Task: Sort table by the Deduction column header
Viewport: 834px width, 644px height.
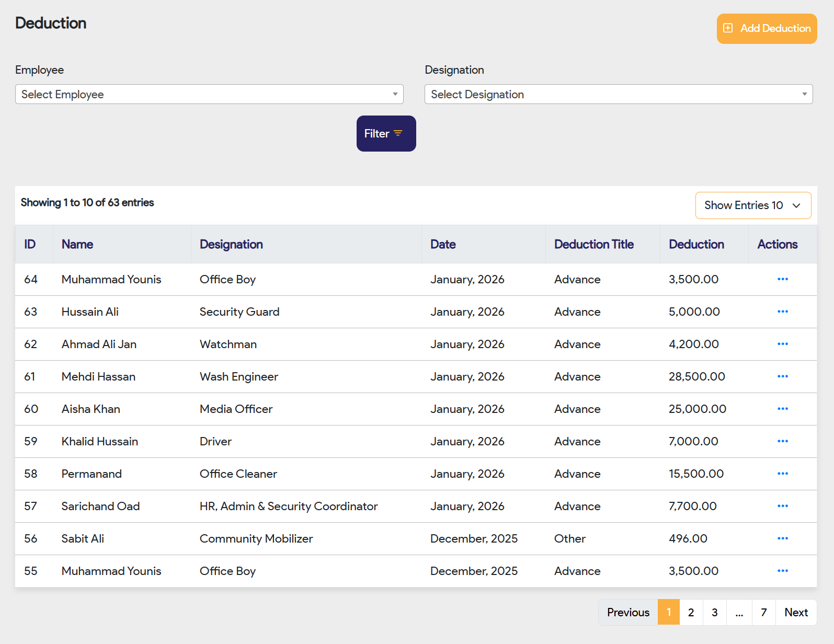Action: click(x=696, y=244)
